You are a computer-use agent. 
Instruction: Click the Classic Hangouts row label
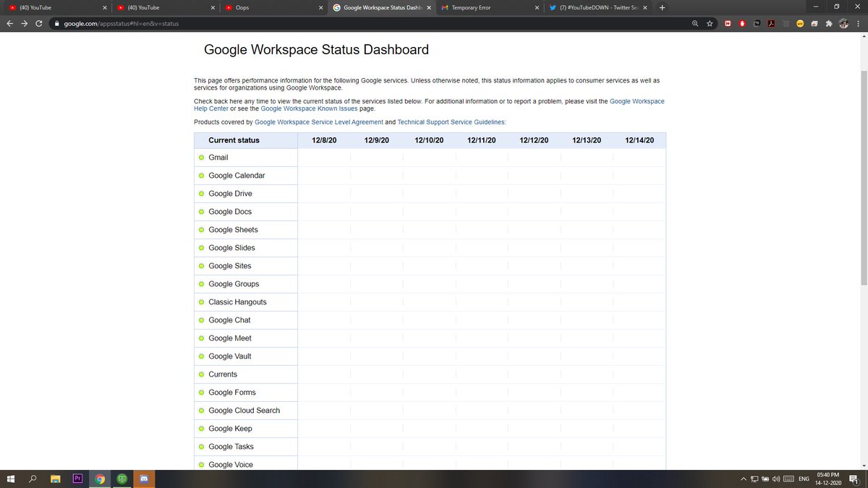(x=237, y=302)
